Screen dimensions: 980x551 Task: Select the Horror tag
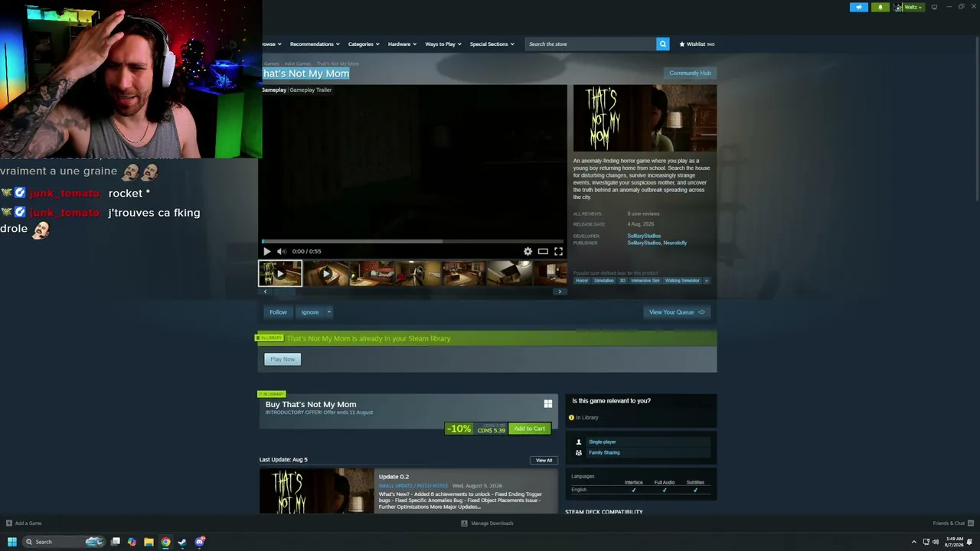(582, 281)
